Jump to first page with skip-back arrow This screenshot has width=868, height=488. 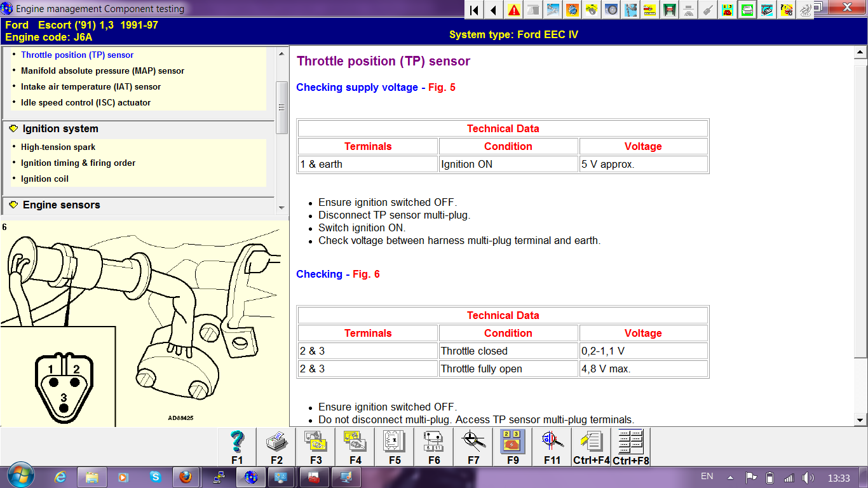point(473,10)
